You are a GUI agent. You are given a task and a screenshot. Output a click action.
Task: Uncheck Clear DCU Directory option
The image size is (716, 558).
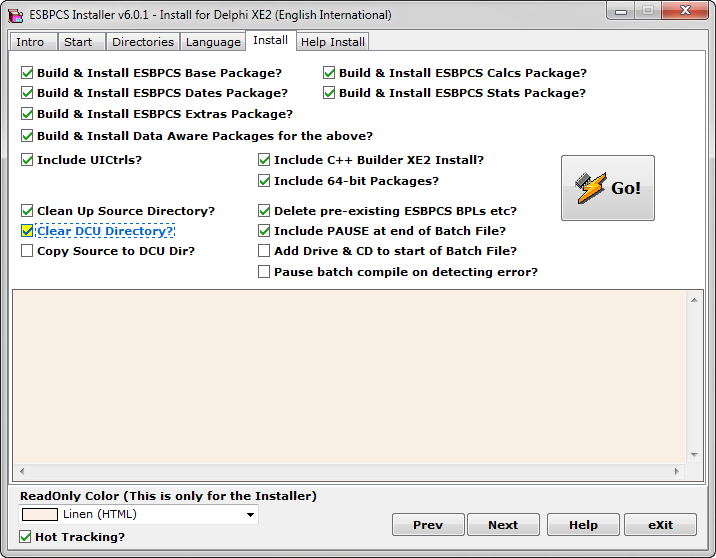click(27, 231)
